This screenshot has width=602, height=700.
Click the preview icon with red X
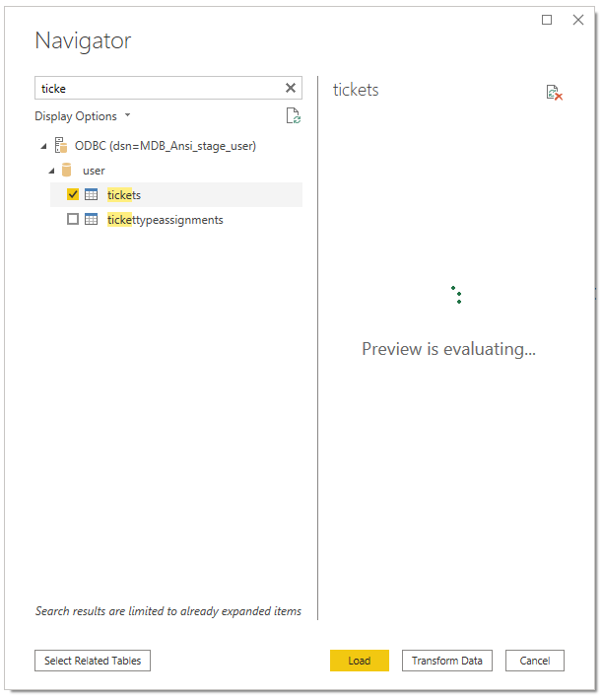coord(555,93)
